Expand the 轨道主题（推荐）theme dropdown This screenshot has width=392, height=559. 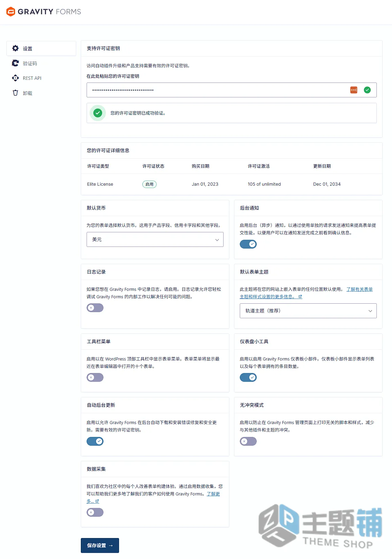point(308,311)
